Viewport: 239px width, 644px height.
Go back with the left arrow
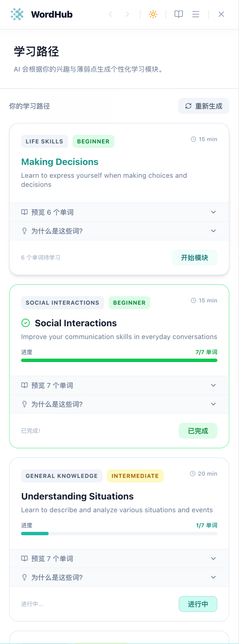click(111, 14)
